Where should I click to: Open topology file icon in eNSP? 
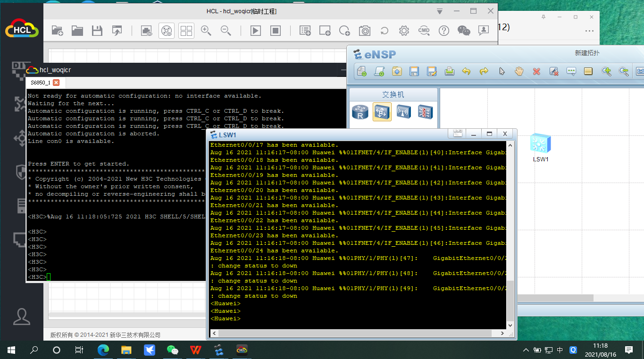point(397,71)
